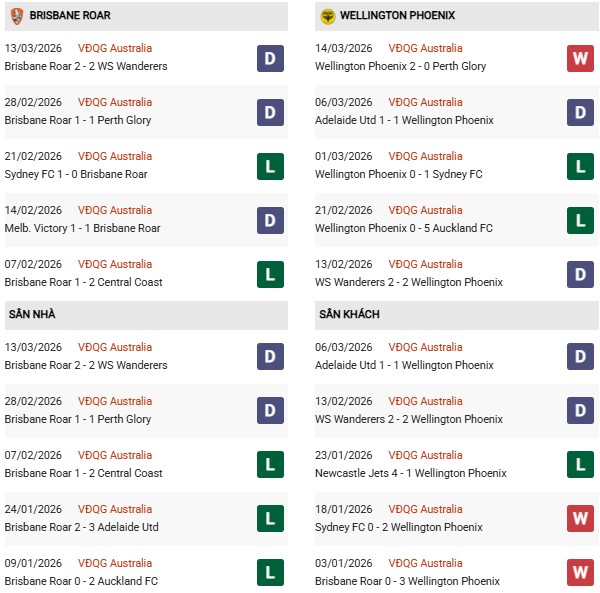Open VĐQG Australia link dated 18/01/2026
600x593 pixels.
coord(421,509)
